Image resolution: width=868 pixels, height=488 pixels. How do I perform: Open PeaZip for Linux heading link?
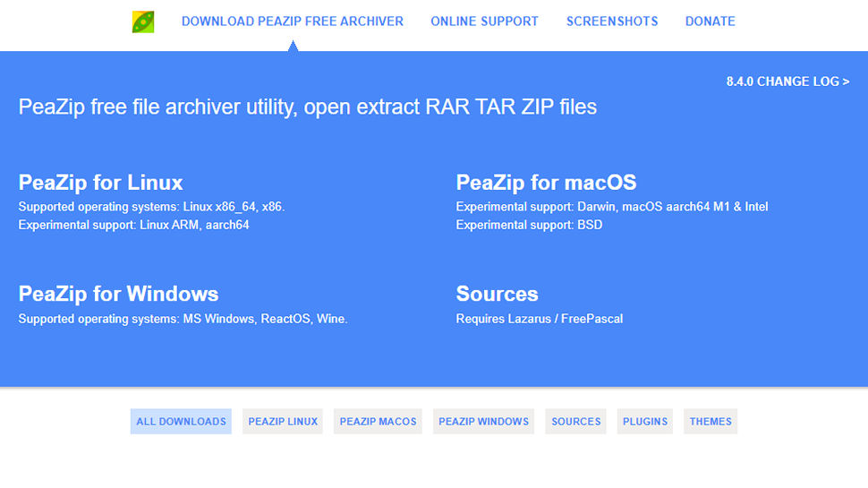[x=101, y=183]
